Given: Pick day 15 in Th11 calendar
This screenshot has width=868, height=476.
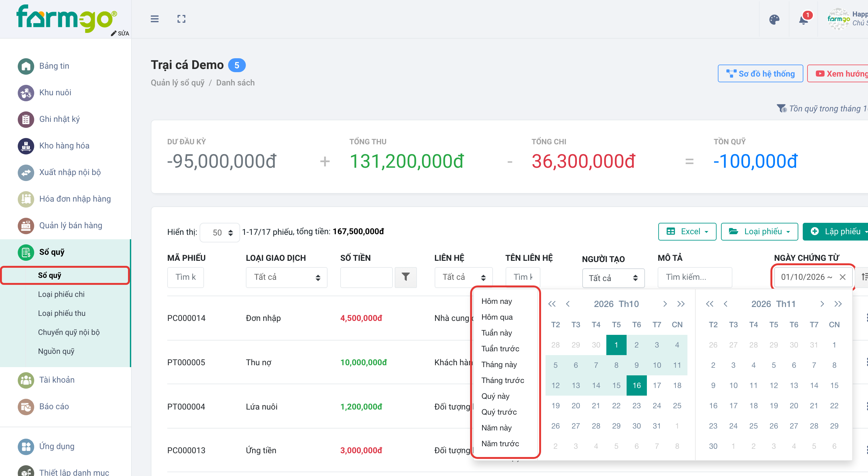Looking at the screenshot, I should tap(834, 385).
